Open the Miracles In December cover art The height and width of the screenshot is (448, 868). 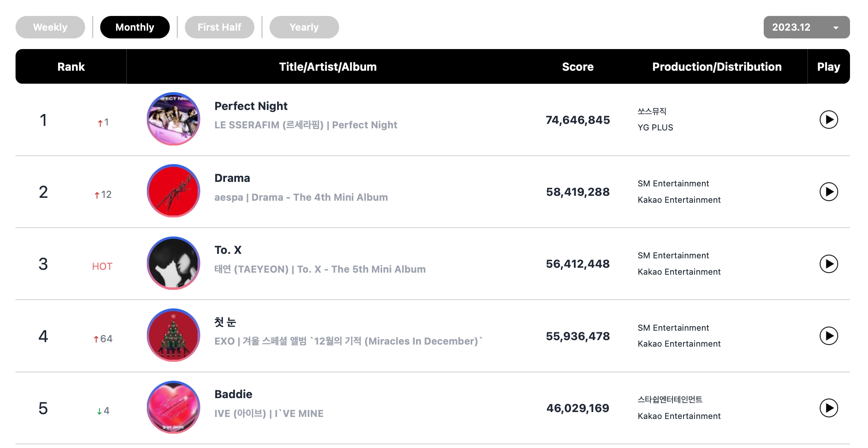point(173,335)
